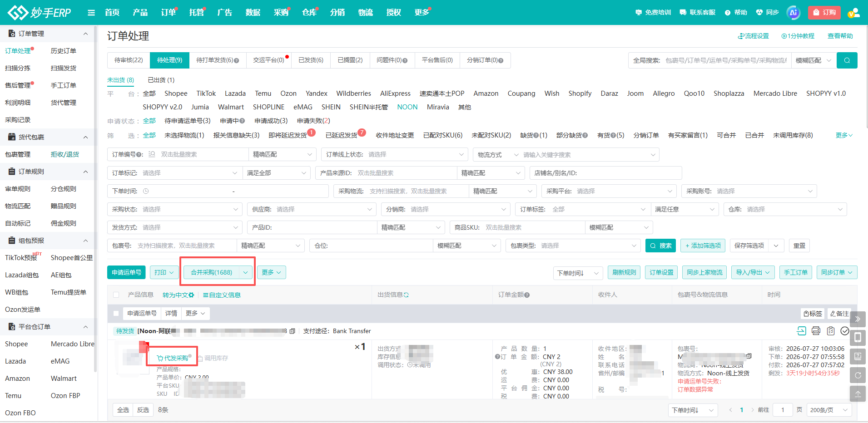Open the user account avatar icon
This screenshot has width=868, height=423.
pos(853,13)
